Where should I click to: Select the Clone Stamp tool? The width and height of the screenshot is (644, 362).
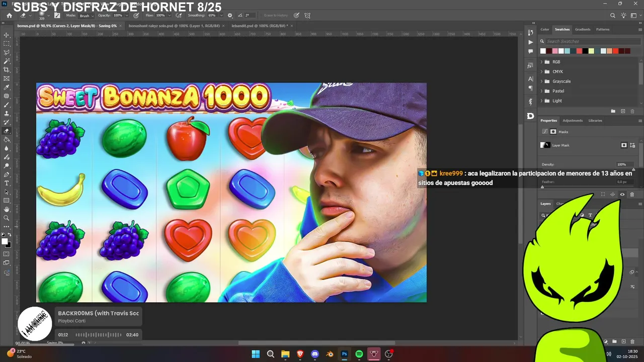[7, 114]
